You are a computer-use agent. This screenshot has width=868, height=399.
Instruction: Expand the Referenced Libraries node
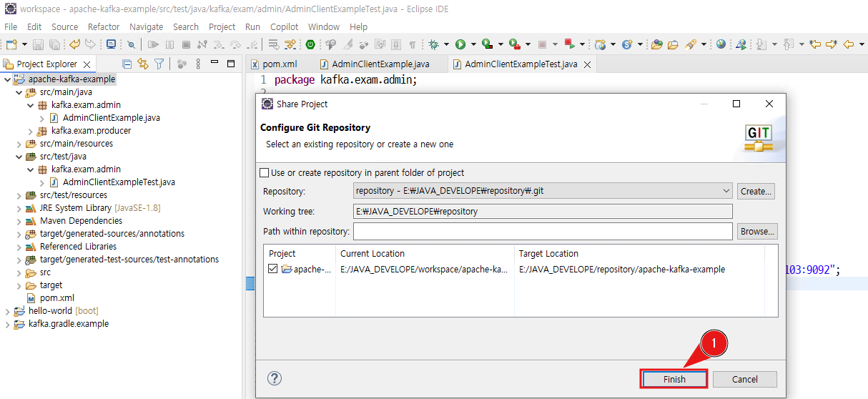pos(19,247)
